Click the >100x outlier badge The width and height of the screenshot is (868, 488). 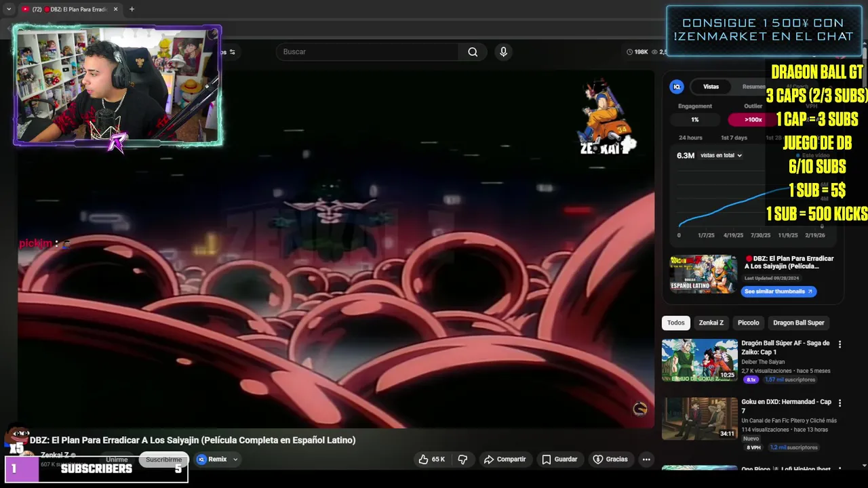tap(753, 119)
